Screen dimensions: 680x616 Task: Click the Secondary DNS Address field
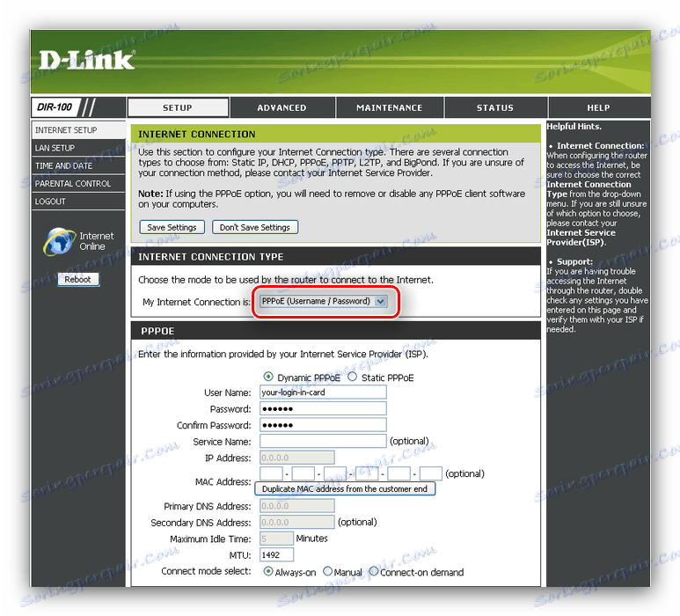click(x=297, y=523)
